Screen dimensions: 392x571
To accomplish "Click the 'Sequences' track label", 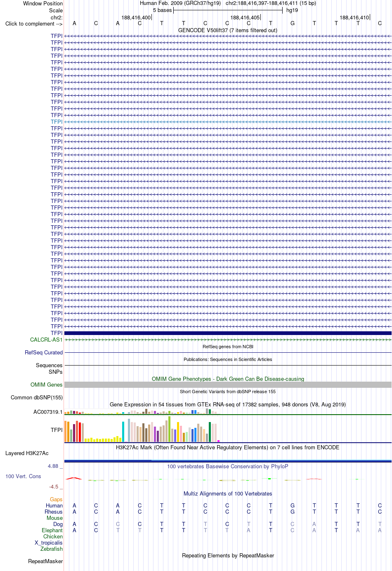I will point(49,365).
